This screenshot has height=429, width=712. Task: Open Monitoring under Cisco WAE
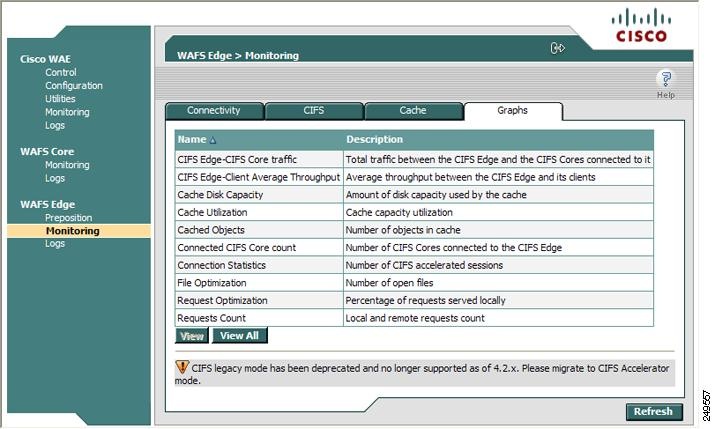67,112
